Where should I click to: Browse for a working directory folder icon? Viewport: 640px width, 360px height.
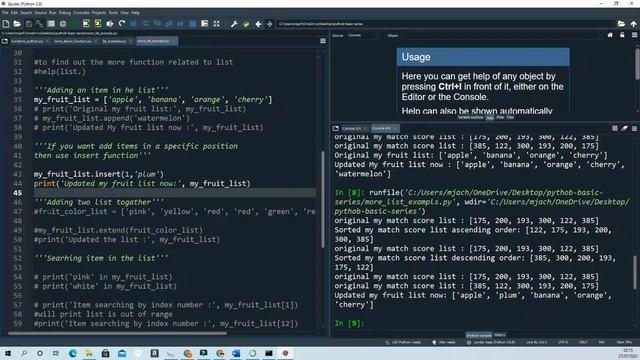[621, 24]
